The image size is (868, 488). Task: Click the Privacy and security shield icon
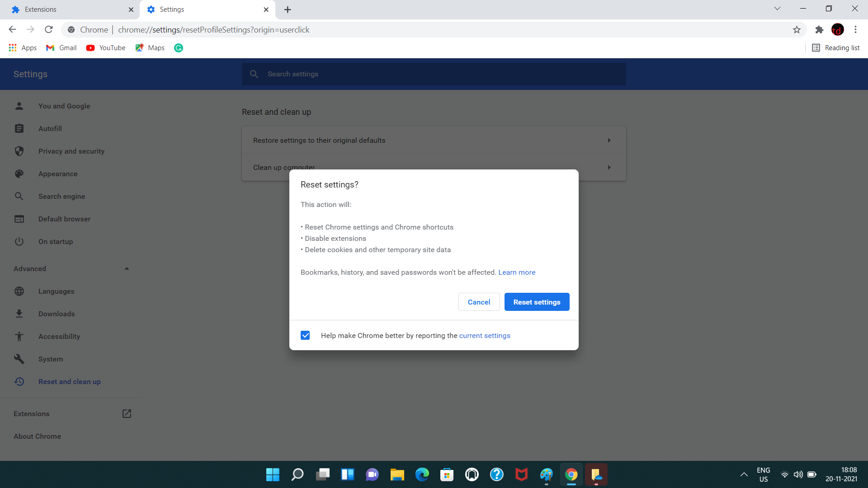[x=19, y=151]
